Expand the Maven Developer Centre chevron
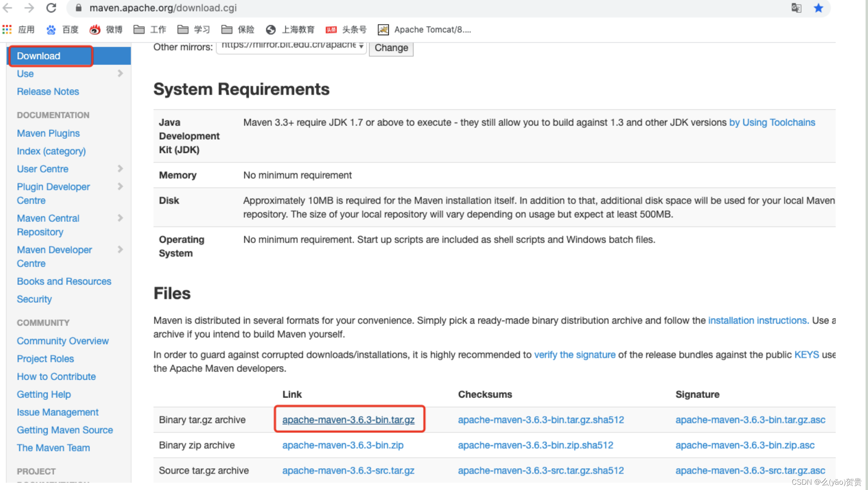Screen dimensions: 868x490 pyautogui.click(x=120, y=249)
